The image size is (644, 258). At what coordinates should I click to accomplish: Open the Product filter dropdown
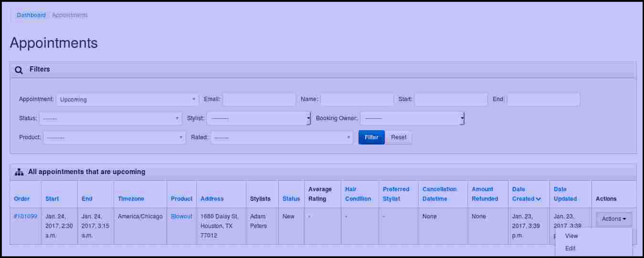tap(115, 137)
